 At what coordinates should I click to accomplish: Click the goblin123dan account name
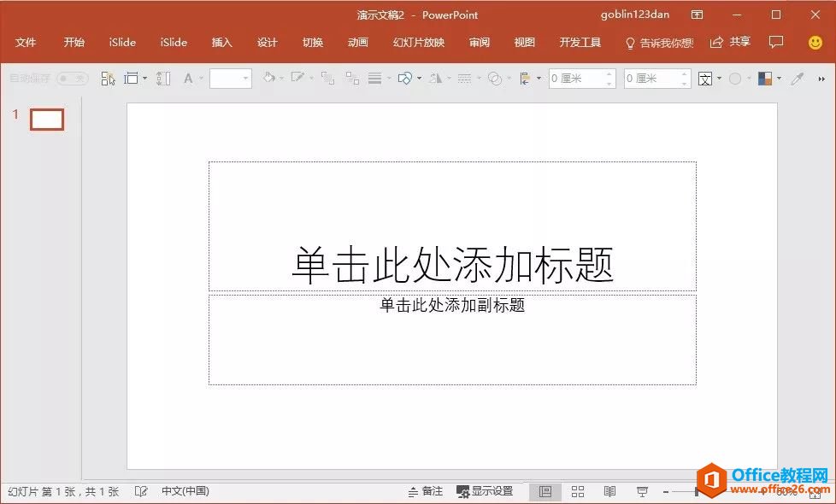tap(635, 15)
